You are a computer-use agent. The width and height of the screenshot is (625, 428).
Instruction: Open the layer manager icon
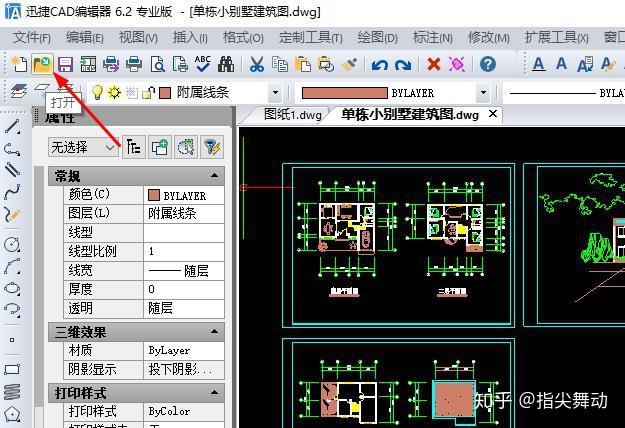coord(19,91)
